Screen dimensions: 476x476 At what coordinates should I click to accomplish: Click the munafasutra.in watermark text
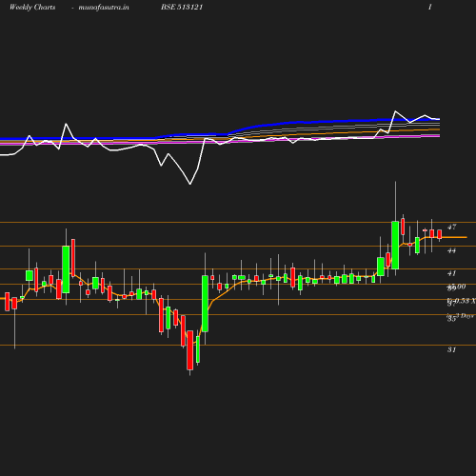[x=104, y=8]
